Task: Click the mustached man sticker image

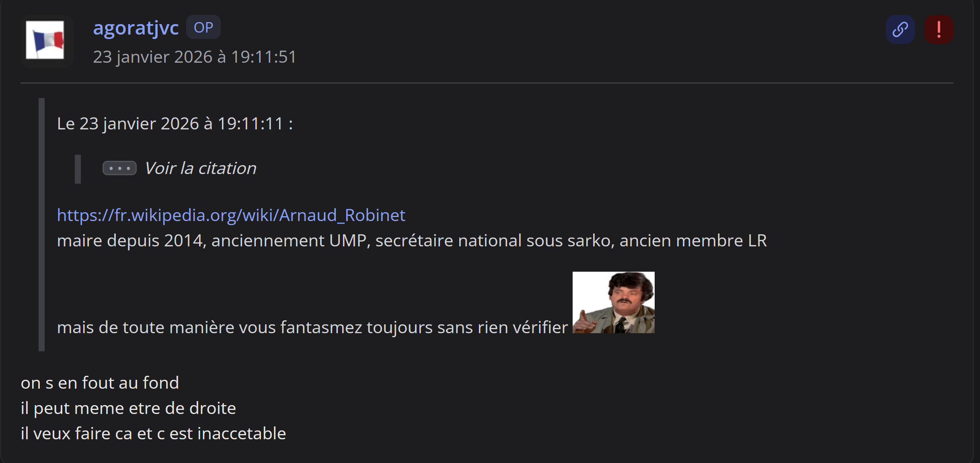Action: 613,302
